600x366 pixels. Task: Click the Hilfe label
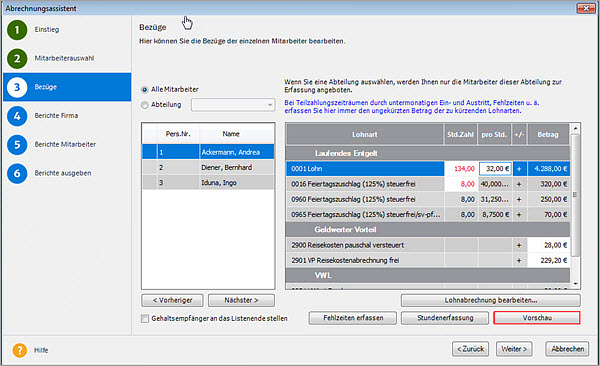pos(41,350)
